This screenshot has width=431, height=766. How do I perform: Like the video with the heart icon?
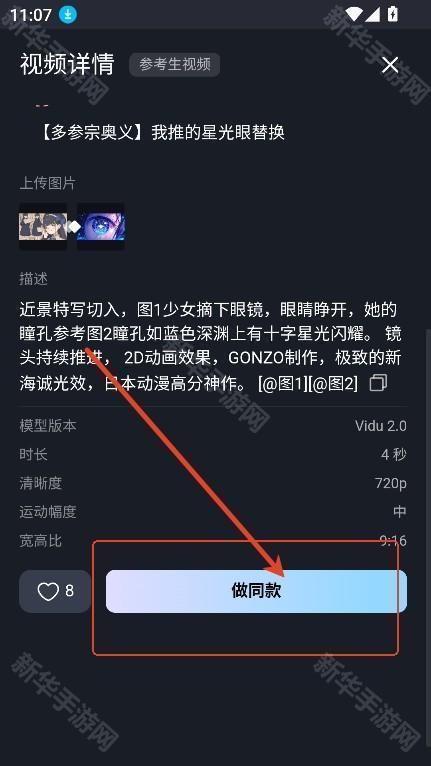(x=55, y=591)
